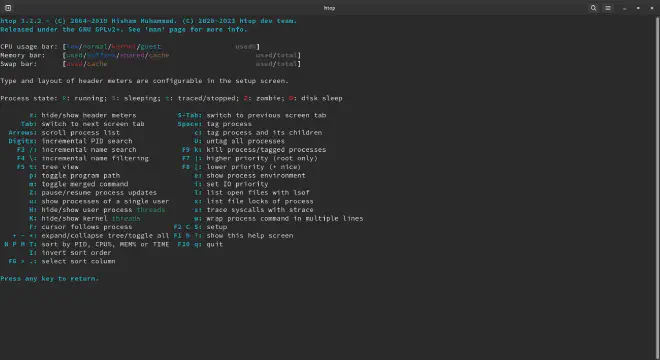The width and height of the screenshot is (660, 360).
Task: Click 'guest' in the CPU usage bar legend
Action: (151, 46)
